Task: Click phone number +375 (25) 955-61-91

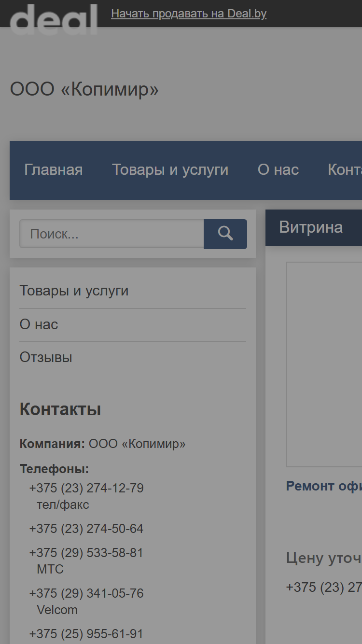Action: pyautogui.click(x=86, y=634)
